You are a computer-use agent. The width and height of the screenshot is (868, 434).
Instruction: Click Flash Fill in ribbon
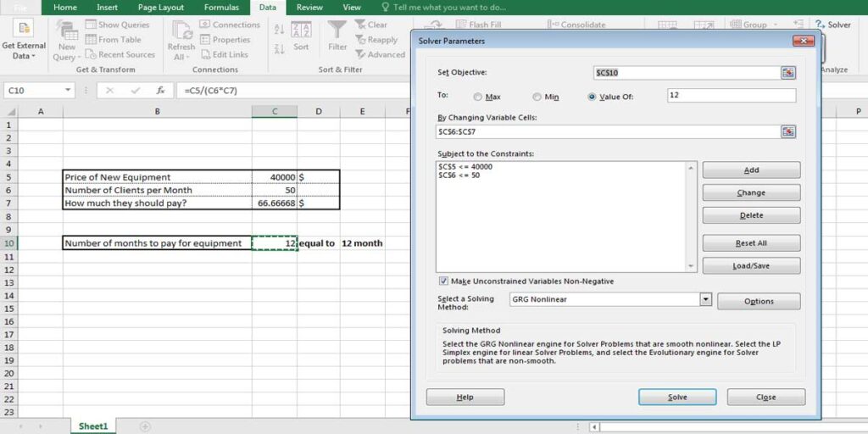point(479,25)
